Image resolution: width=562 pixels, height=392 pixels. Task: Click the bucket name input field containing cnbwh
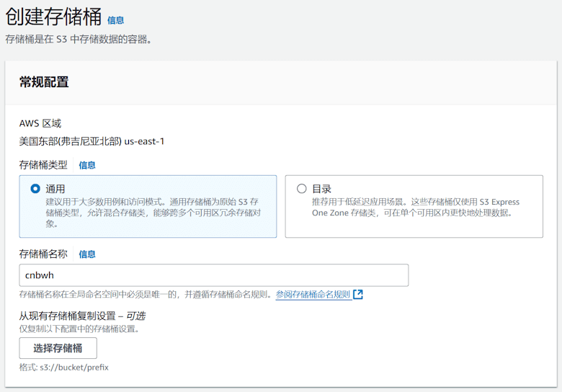213,275
